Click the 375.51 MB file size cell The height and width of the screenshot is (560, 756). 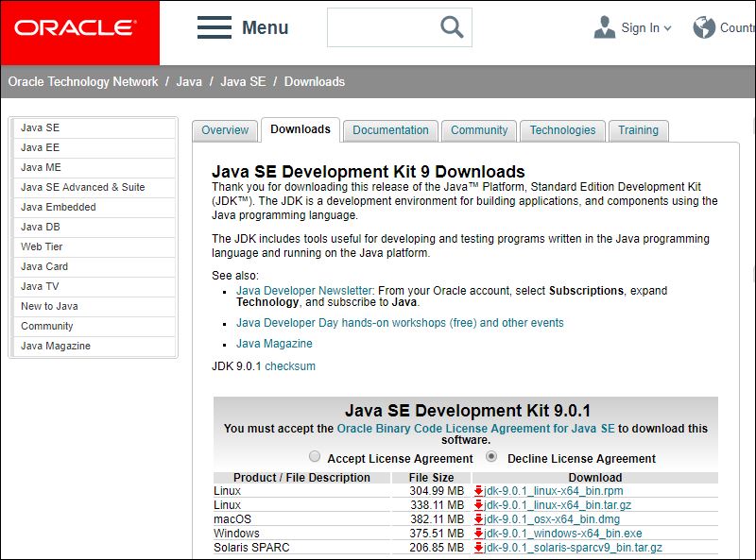(x=437, y=534)
